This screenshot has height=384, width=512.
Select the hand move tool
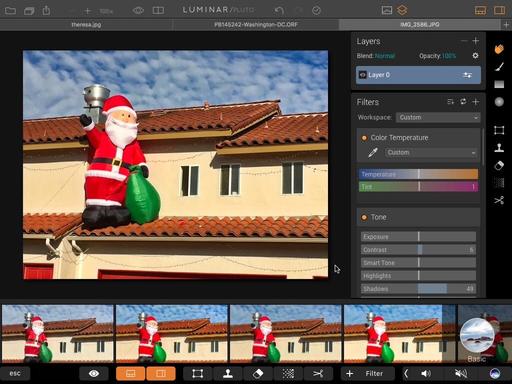pyautogui.click(x=499, y=49)
